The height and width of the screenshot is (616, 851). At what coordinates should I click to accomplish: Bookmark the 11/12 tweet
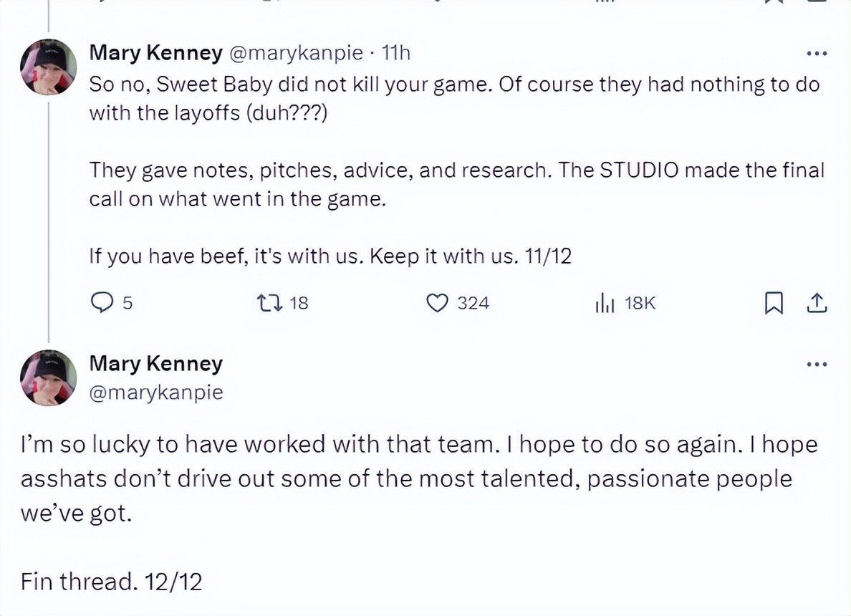[773, 304]
